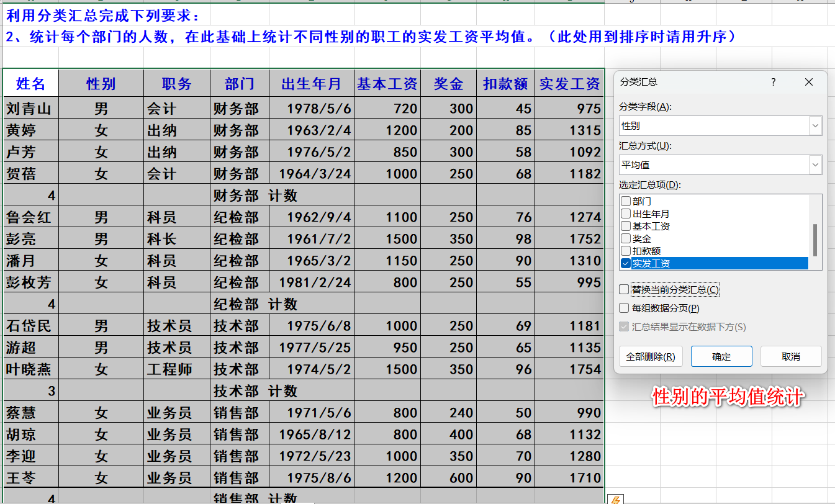
Task: Click the 取消 button
Action: (x=790, y=356)
